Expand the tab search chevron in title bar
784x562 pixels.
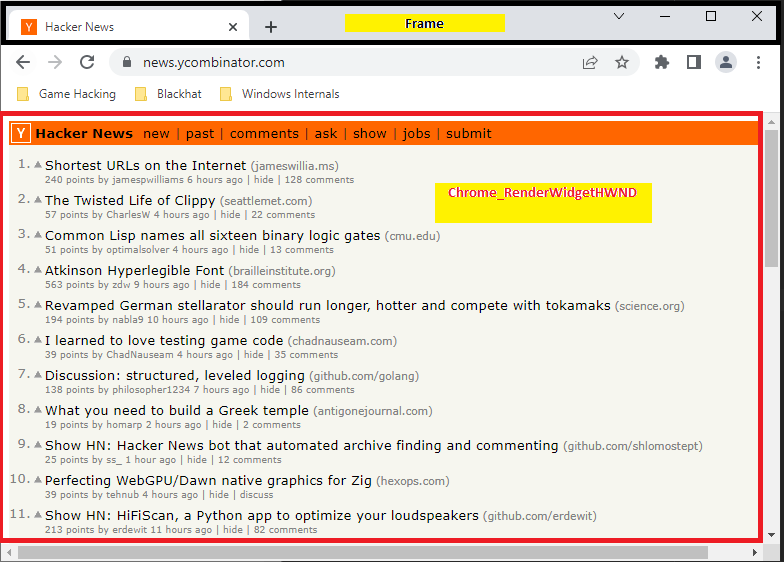tap(619, 16)
